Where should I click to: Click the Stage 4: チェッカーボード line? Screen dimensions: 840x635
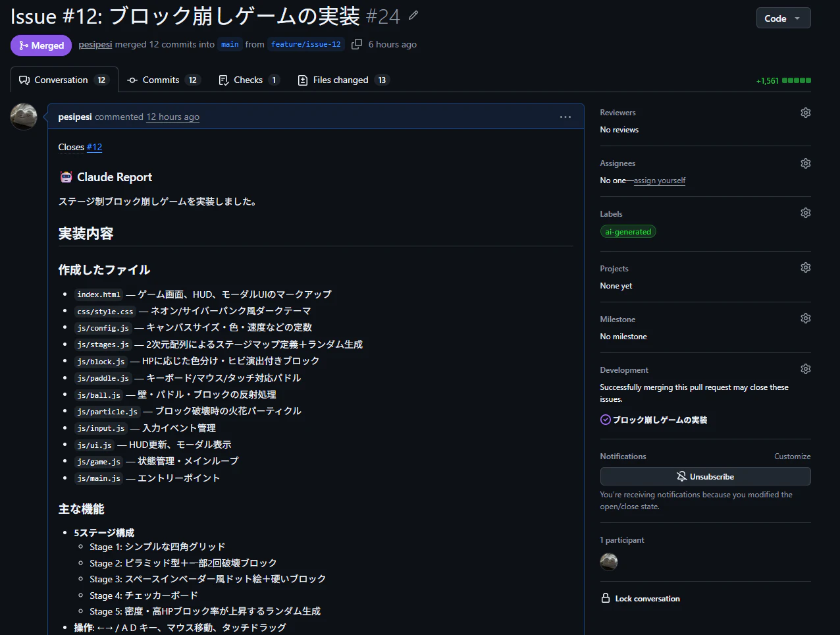[144, 595]
